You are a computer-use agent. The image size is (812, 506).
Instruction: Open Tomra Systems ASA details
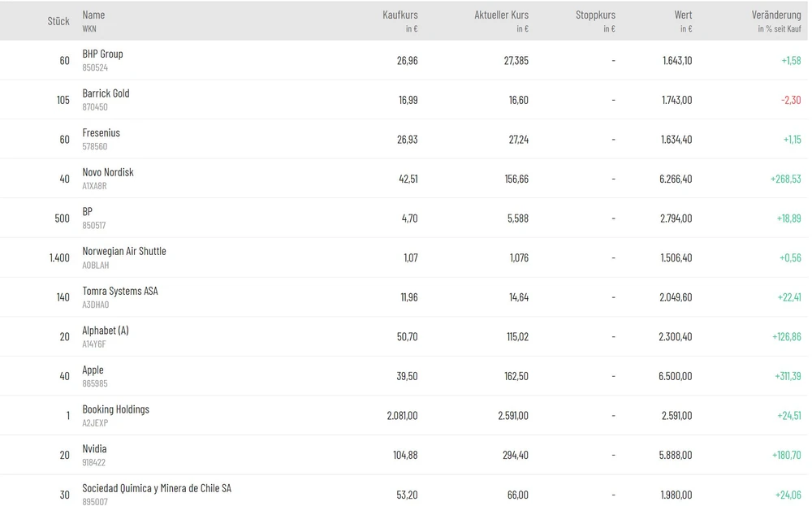click(120, 291)
